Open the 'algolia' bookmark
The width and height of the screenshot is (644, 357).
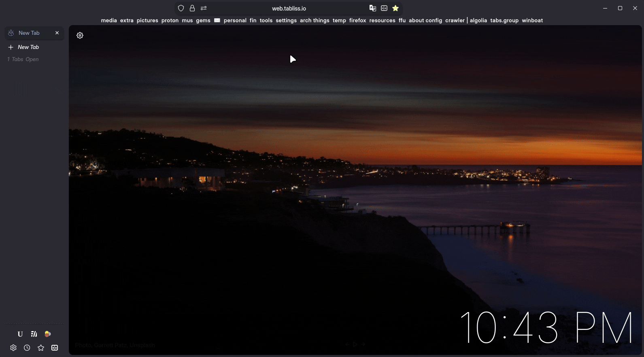click(478, 20)
